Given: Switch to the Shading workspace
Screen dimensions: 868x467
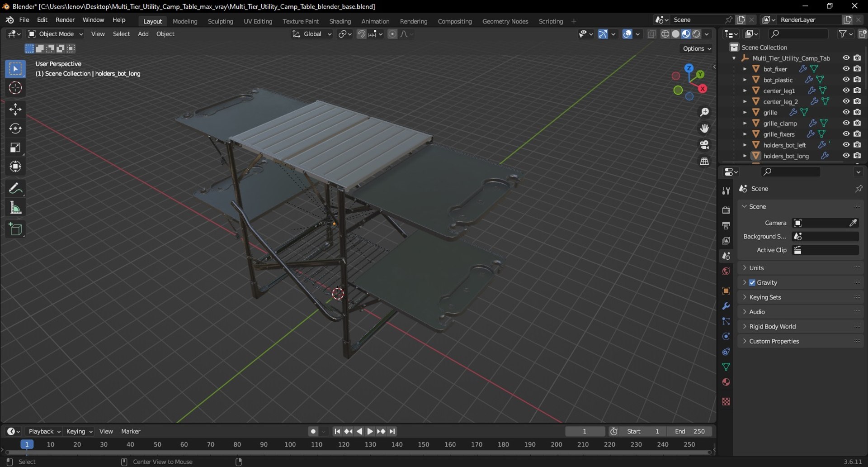Looking at the screenshot, I should click(340, 21).
